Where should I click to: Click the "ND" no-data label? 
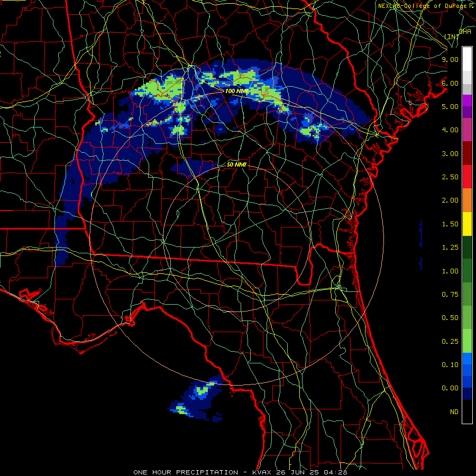(454, 412)
